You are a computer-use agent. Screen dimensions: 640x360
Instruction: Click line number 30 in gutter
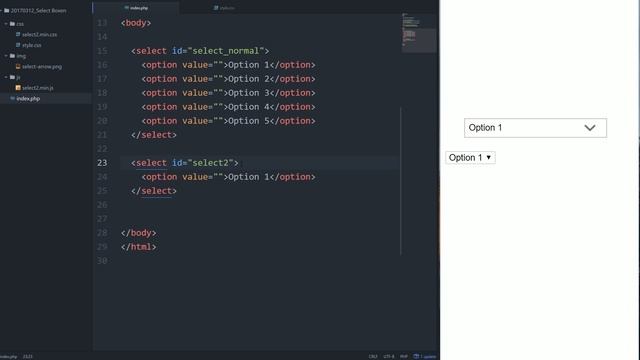[102, 261]
